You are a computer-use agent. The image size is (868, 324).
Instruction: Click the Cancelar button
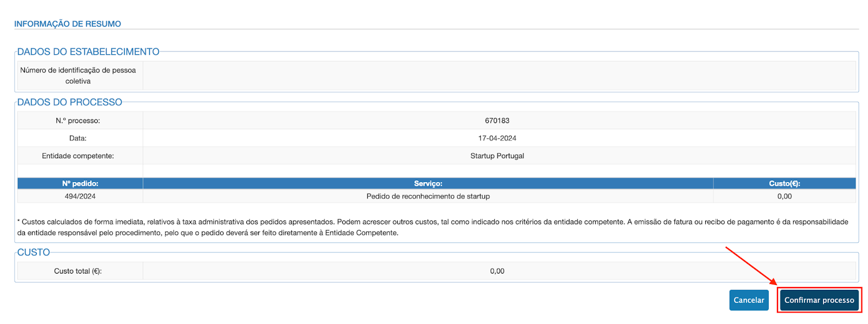[x=749, y=300]
